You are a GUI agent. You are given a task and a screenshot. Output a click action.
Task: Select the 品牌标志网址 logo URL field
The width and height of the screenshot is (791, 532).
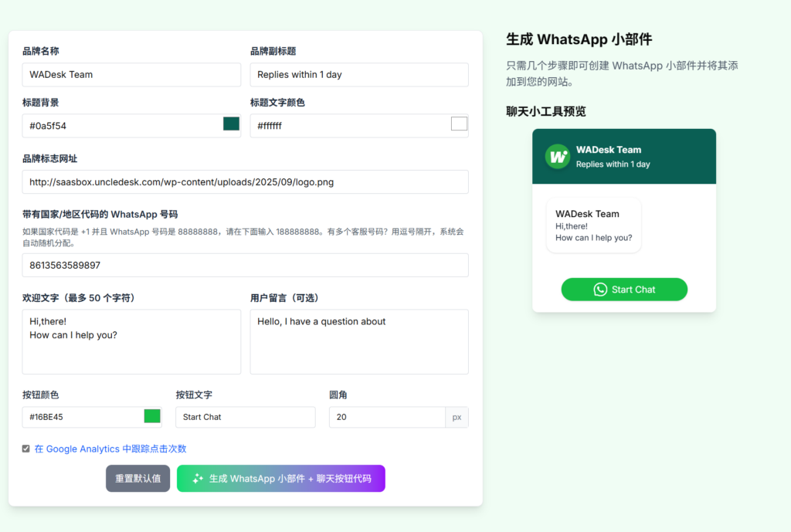[x=246, y=182]
